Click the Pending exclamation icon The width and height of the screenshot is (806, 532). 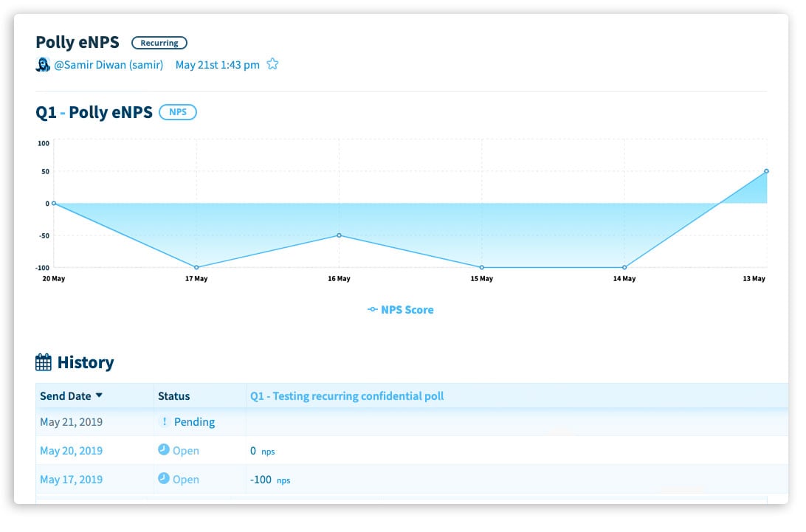point(164,421)
